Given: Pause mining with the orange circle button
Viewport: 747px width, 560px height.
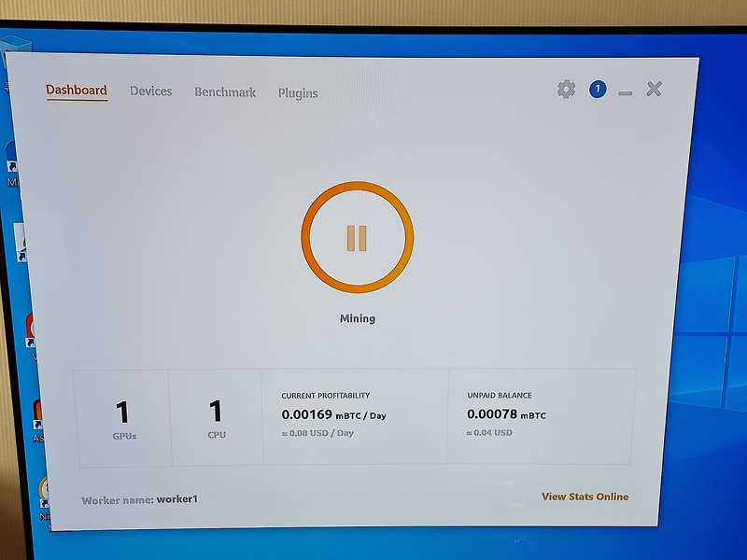Looking at the screenshot, I should pos(358,237).
